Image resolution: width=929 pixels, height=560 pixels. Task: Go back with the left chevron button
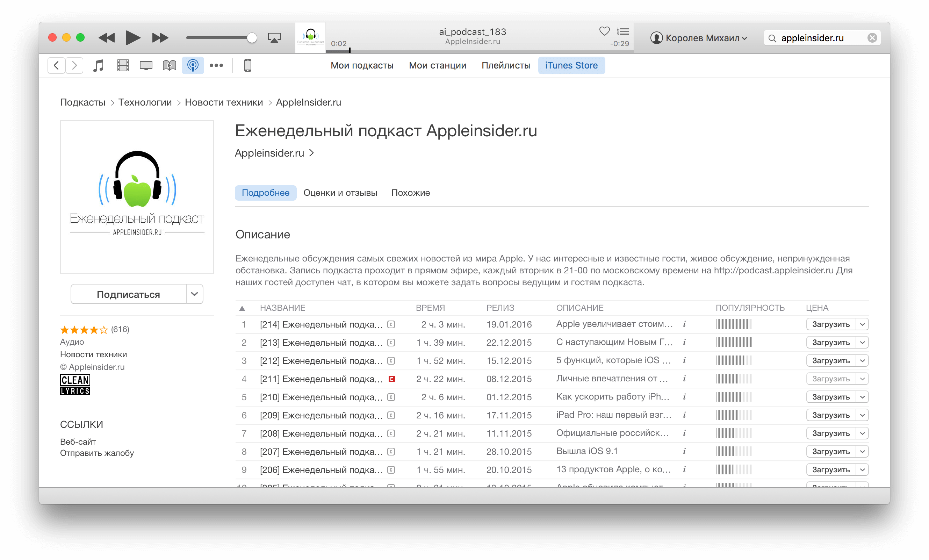coord(57,65)
